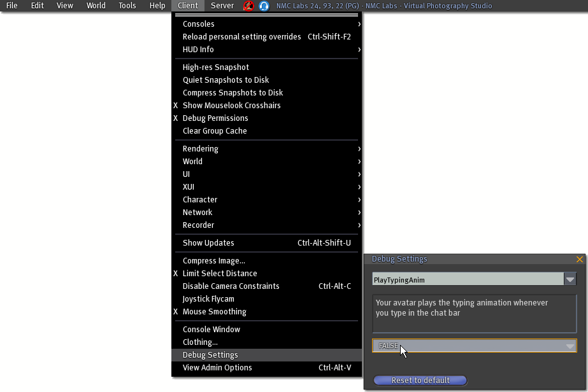This screenshot has height=392, width=588.
Task: Open the World menu in menu bar
Action: pyautogui.click(x=96, y=6)
